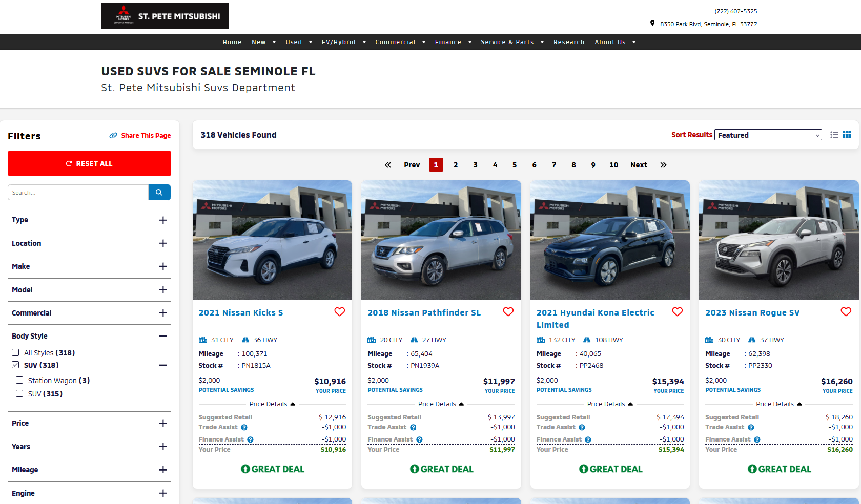
Task: Go to Home in navigation bar
Action: pyautogui.click(x=232, y=42)
